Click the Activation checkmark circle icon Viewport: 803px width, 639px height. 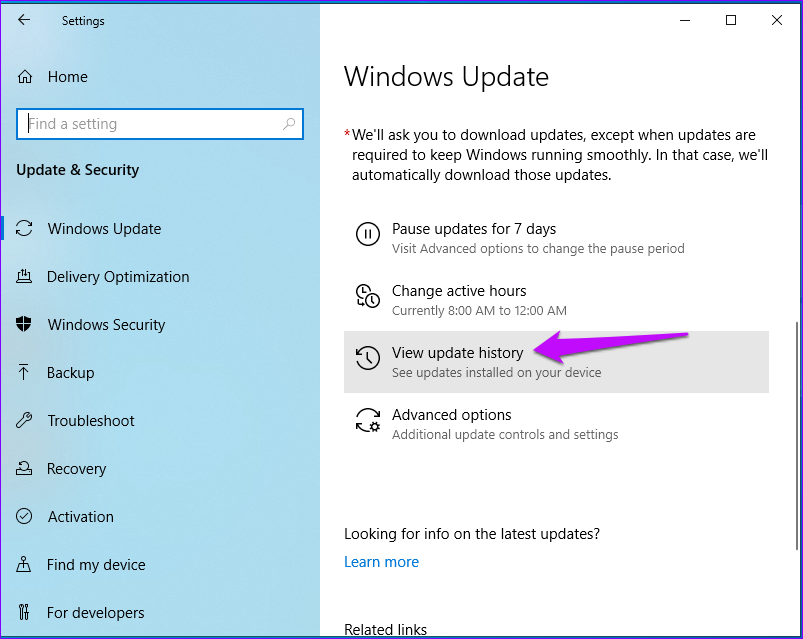tap(24, 516)
